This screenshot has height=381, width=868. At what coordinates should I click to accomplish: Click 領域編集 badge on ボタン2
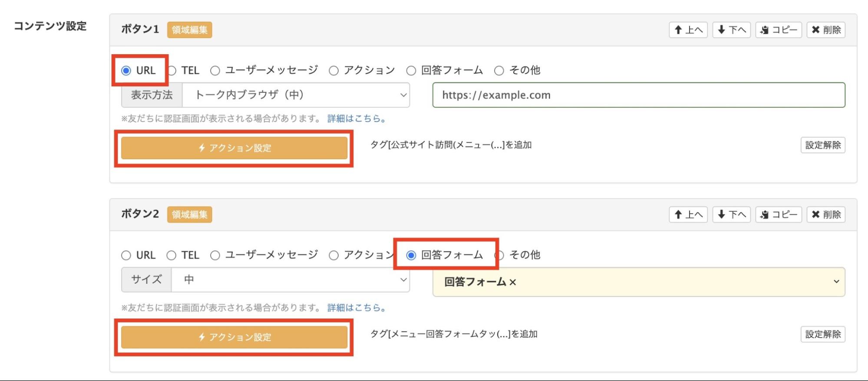click(190, 215)
